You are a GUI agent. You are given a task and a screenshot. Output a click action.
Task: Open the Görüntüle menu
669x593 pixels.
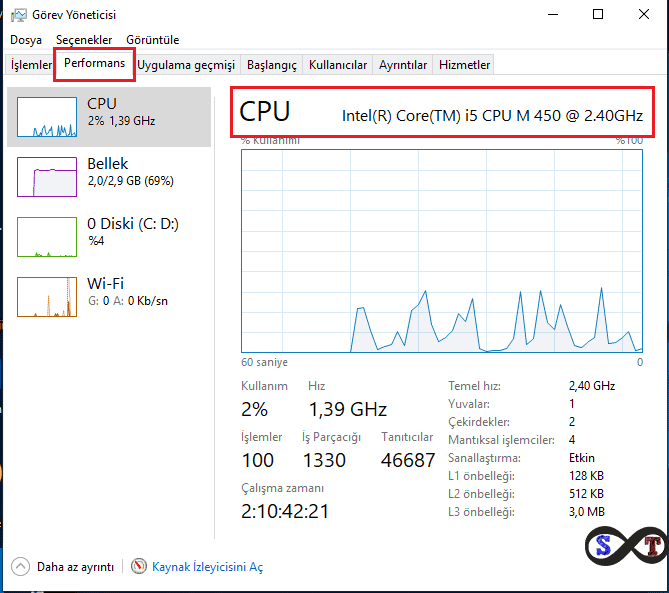tap(152, 40)
